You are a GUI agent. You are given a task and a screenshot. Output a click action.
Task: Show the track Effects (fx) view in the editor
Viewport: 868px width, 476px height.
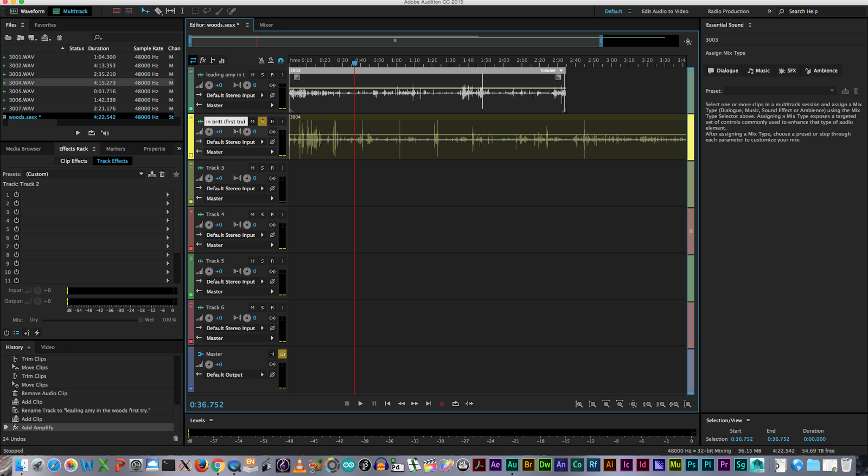click(x=203, y=60)
